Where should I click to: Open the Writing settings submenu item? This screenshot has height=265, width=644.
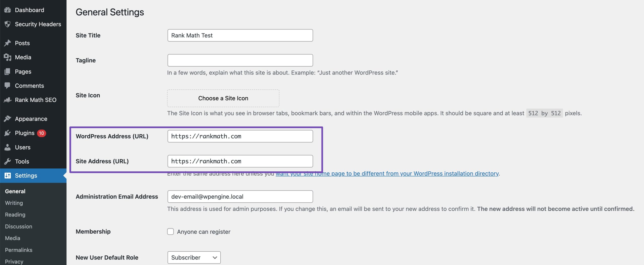point(14,203)
